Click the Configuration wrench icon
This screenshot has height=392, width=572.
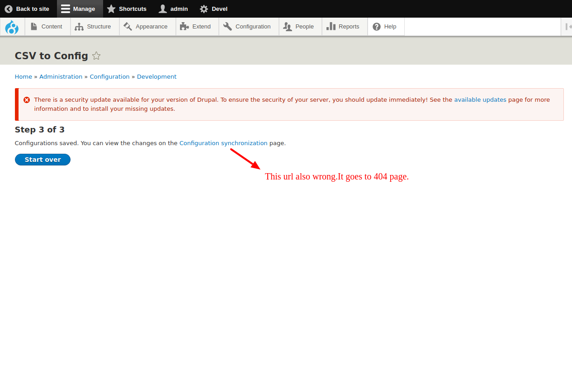click(227, 27)
